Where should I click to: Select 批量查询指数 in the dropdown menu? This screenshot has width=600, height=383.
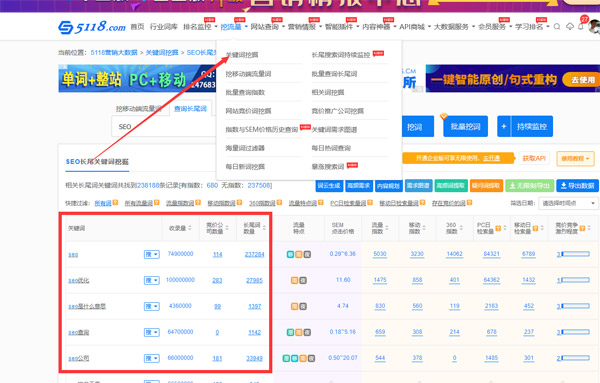click(245, 92)
